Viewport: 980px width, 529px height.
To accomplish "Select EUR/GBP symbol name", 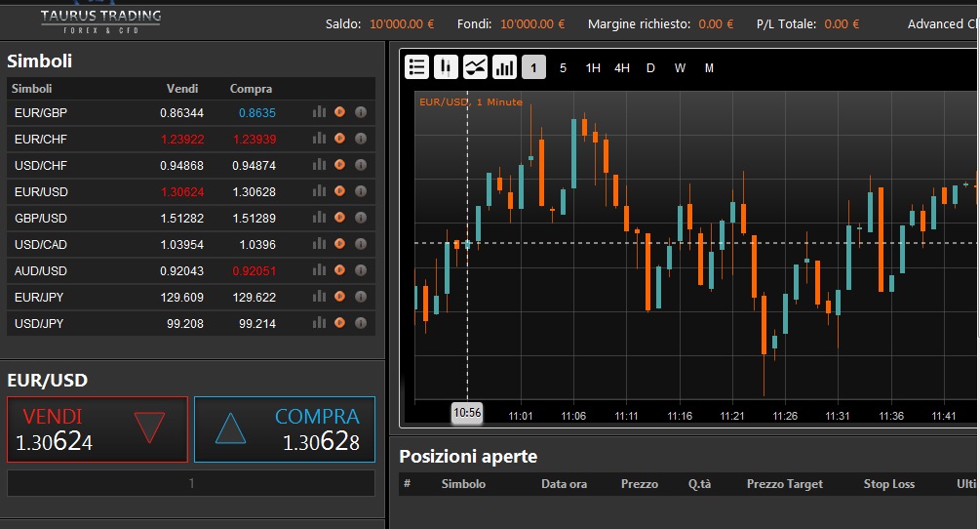I will pos(41,113).
